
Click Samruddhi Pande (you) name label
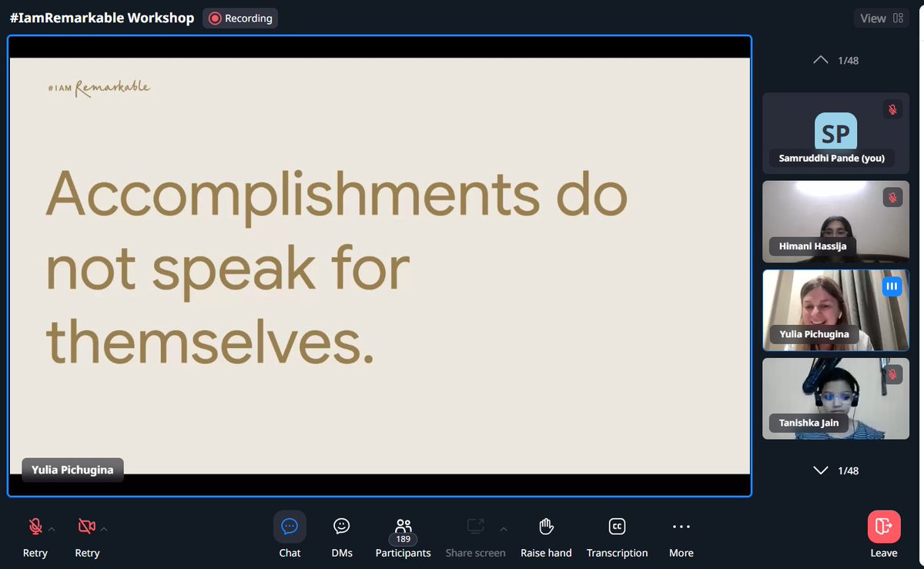click(x=832, y=158)
